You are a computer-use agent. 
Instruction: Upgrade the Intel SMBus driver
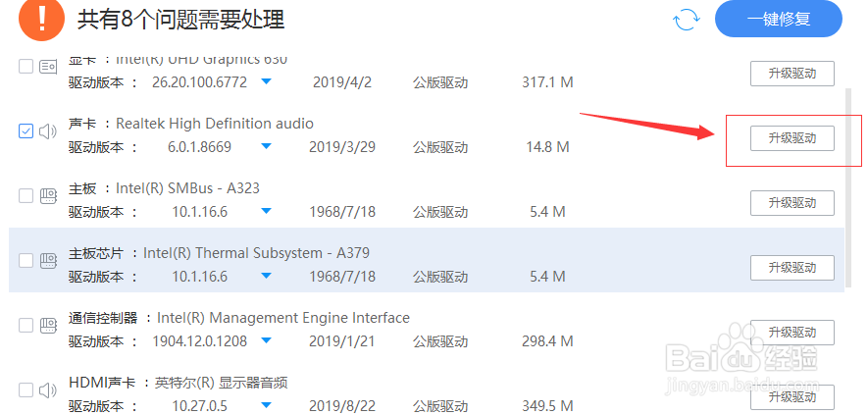tap(791, 203)
